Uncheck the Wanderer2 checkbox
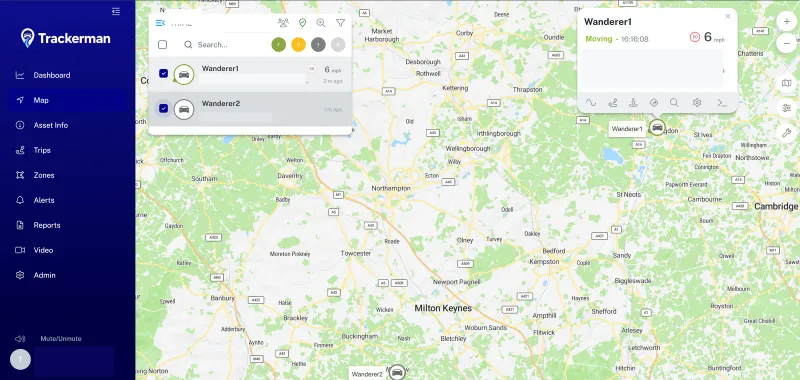800x380 pixels. tap(163, 108)
